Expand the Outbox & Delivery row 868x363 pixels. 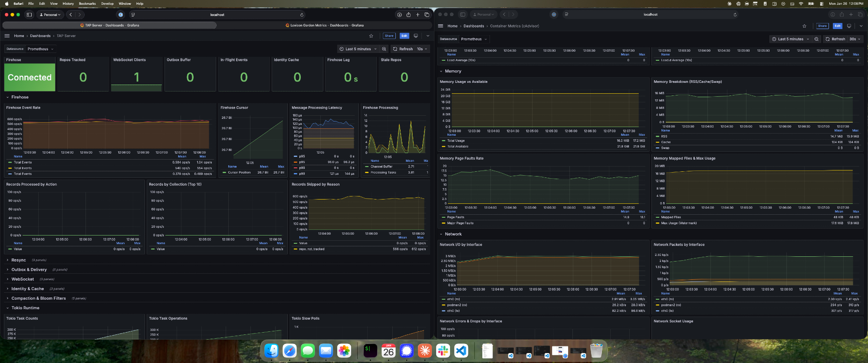click(x=29, y=270)
